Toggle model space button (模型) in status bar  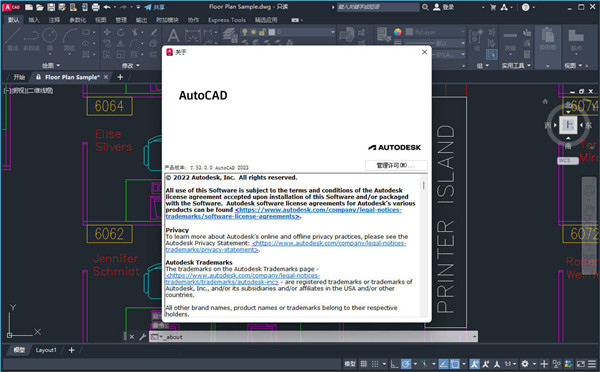coord(350,364)
